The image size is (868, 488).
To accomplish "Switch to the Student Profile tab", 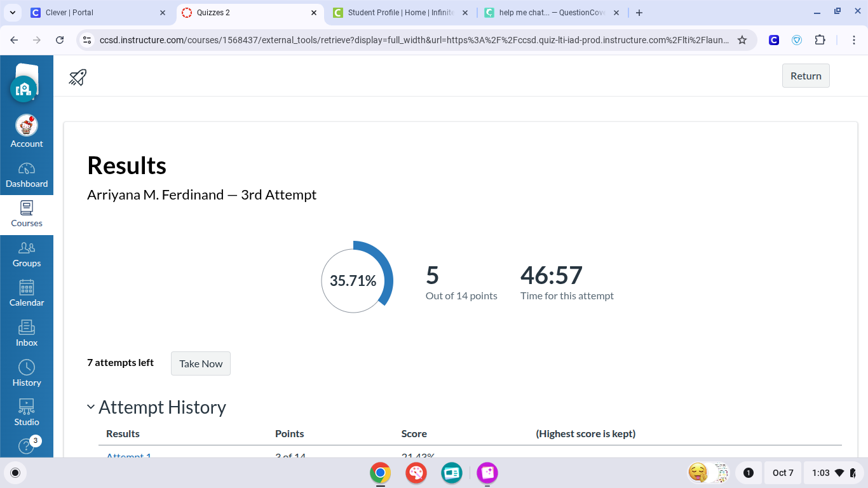I will pyautogui.click(x=400, y=13).
